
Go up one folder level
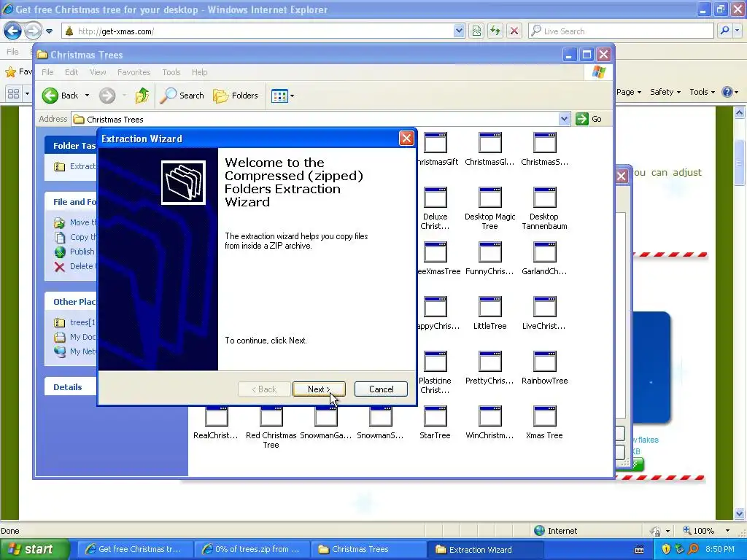coord(142,96)
